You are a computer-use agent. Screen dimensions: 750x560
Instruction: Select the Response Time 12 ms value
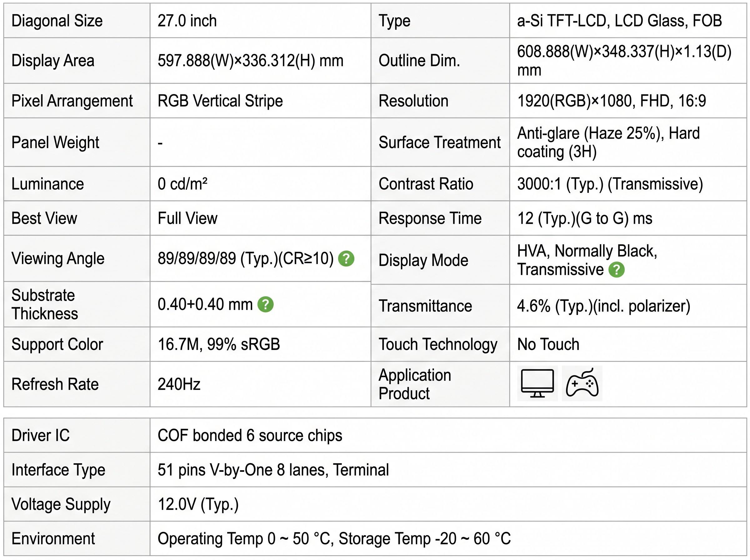coord(585,218)
